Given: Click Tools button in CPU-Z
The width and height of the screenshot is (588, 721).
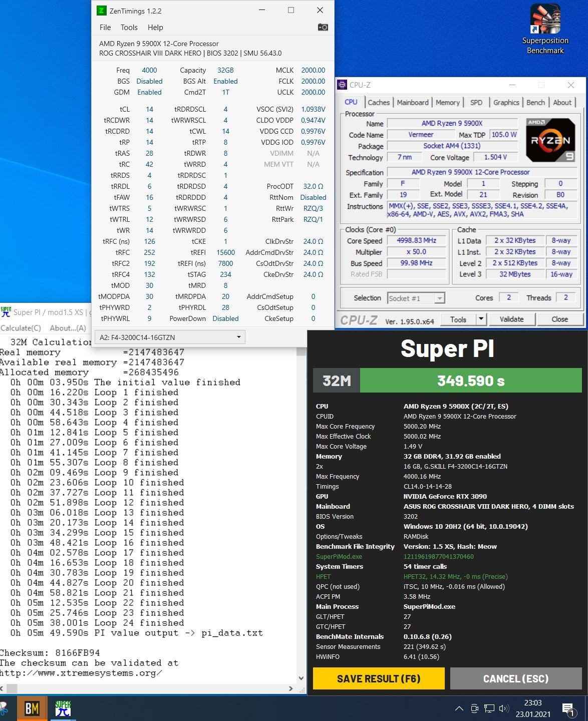Looking at the screenshot, I should 458,319.
